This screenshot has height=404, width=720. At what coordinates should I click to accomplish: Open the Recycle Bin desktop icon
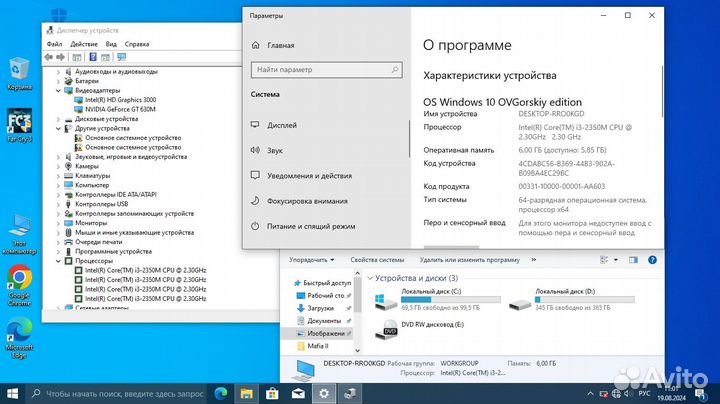[x=19, y=73]
